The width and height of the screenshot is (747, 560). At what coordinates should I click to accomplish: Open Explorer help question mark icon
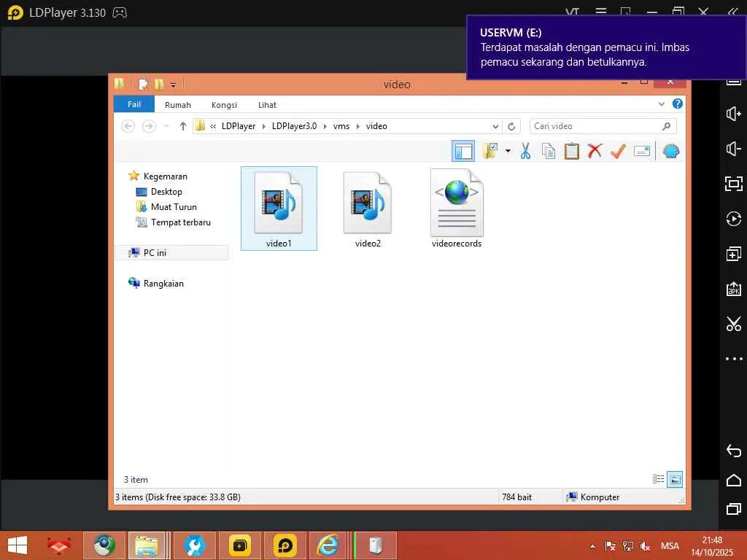pos(678,104)
